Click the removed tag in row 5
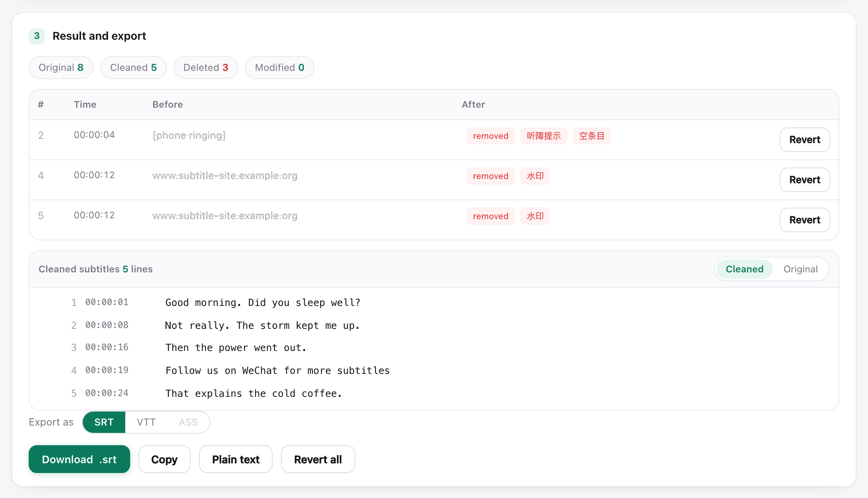The image size is (868, 498). click(x=491, y=216)
